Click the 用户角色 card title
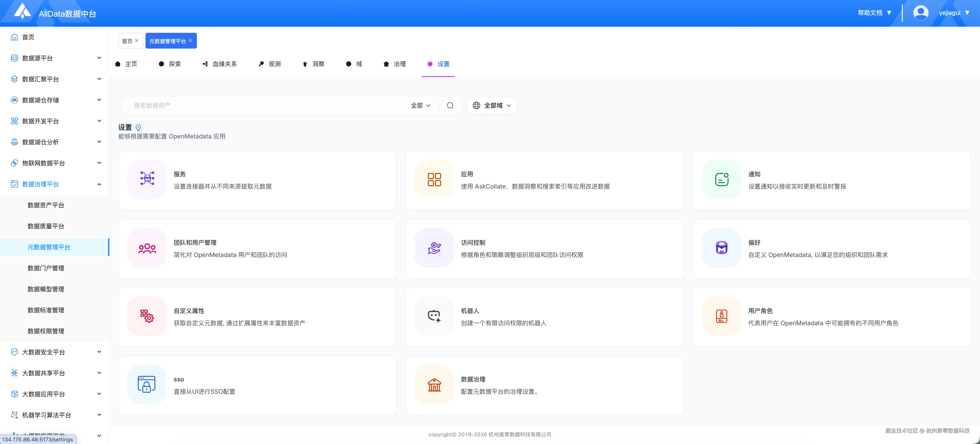The image size is (980, 444). coord(760,311)
